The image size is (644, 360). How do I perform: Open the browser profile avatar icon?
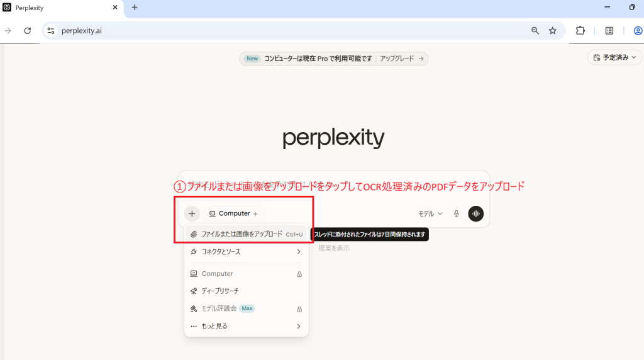click(x=638, y=30)
